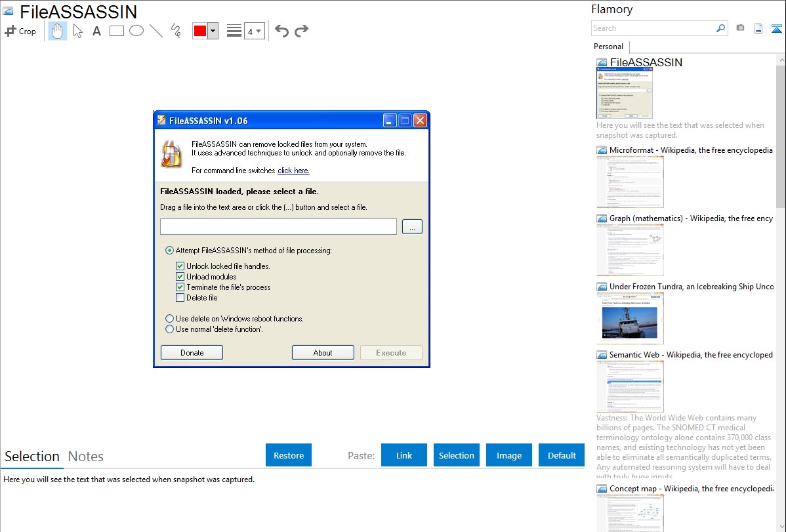Undo the last annotation
This screenshot has width=786, height=532.
(x=281, y=31)
